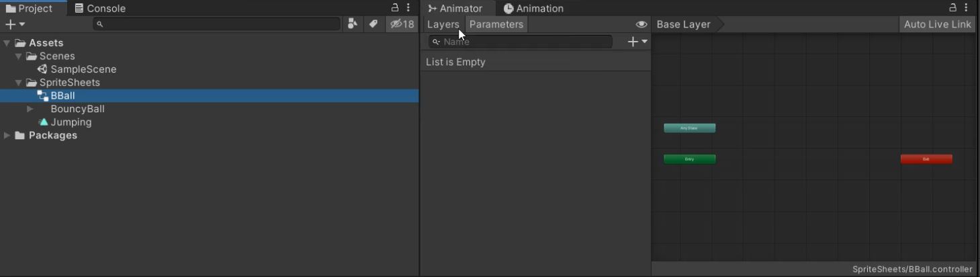
Task: Switch to the Animation tab
Action: [533, 9]
